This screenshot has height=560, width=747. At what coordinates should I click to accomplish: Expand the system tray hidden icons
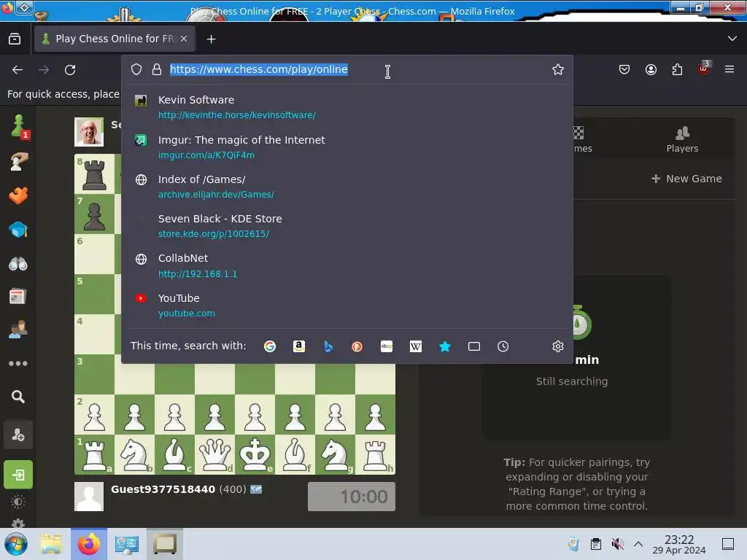pyautogui.click(x=638, y=544)
